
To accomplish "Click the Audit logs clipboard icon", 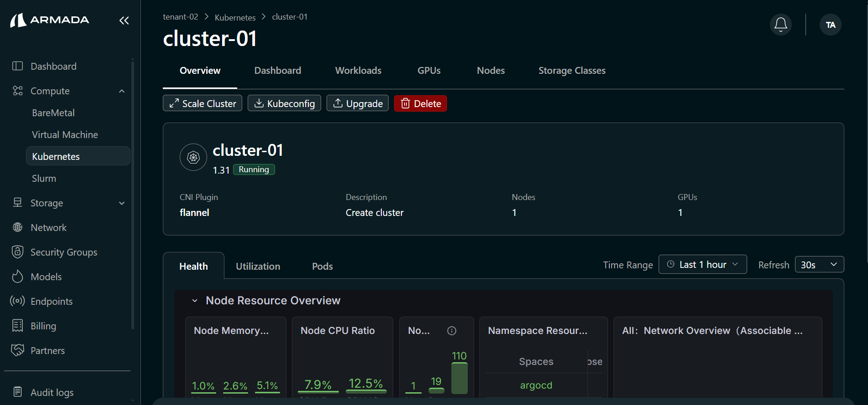I will tap(17, 392).
